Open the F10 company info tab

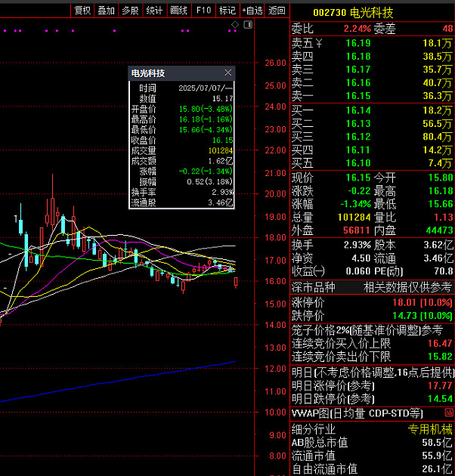click(203, 11)
